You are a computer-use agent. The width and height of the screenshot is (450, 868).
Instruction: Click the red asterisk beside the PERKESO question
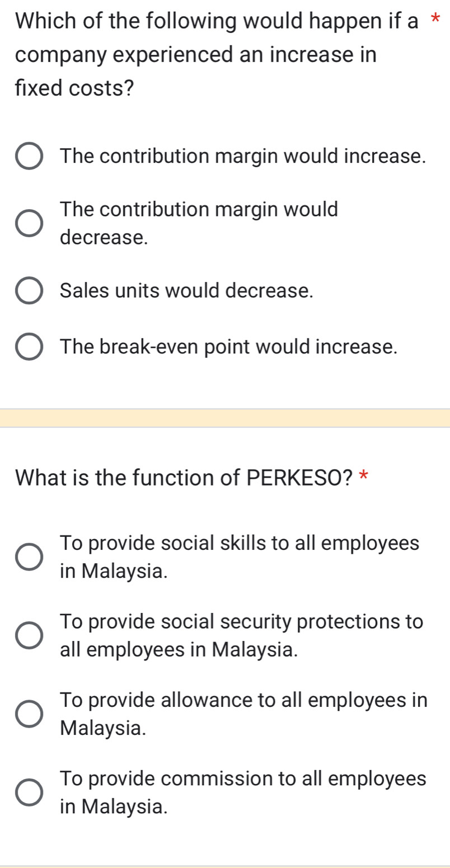click(363, 477)
